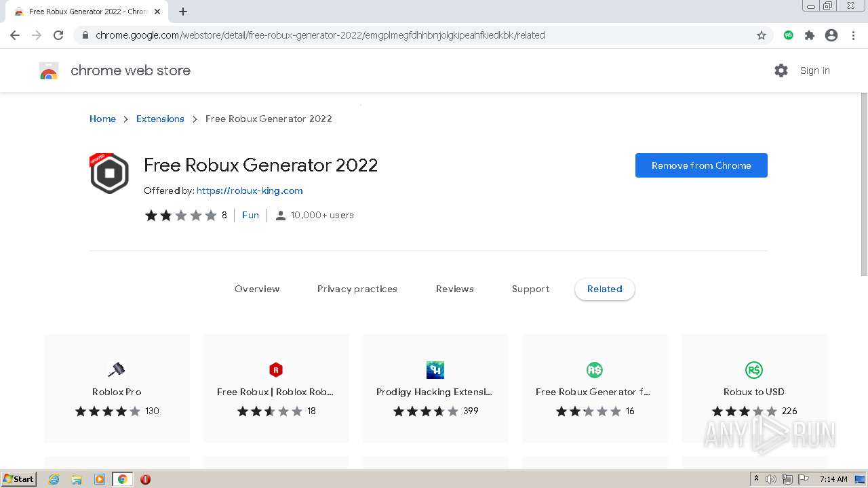Image resolution: width=868 pixels, height=488 pixels.
Task: Open the robux-king.com publisher link
Action: click(250, 190)
